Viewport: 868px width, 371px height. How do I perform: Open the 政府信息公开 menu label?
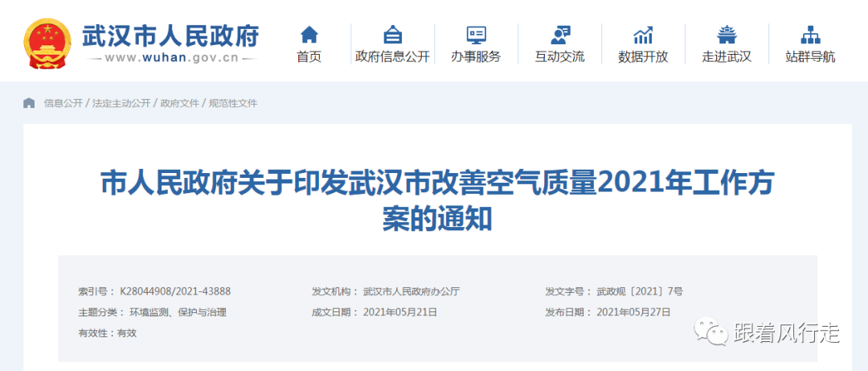tap(392, 57)
